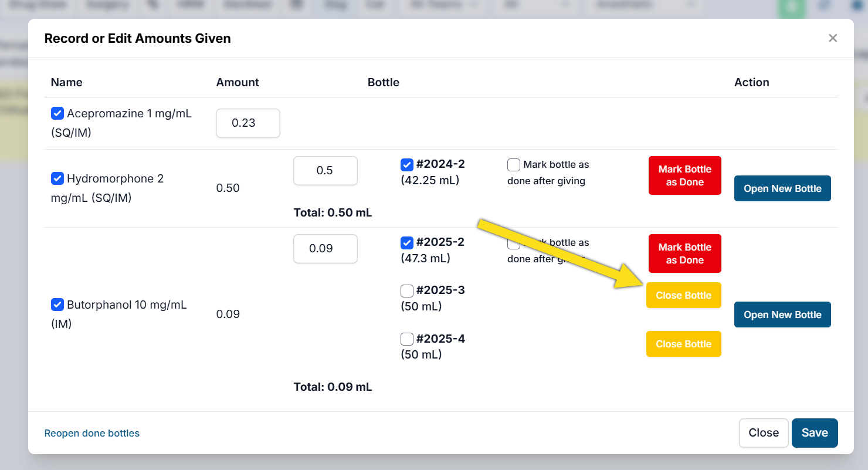868x470 pixels.
Task: Close the dialog with the X icon
Action: 832,38
